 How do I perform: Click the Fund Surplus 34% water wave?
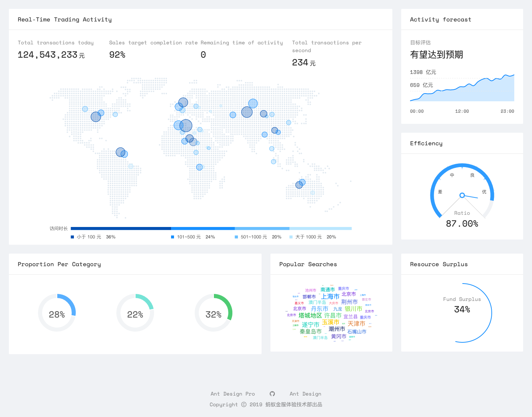pyautogui.click(x=462, y=313)
